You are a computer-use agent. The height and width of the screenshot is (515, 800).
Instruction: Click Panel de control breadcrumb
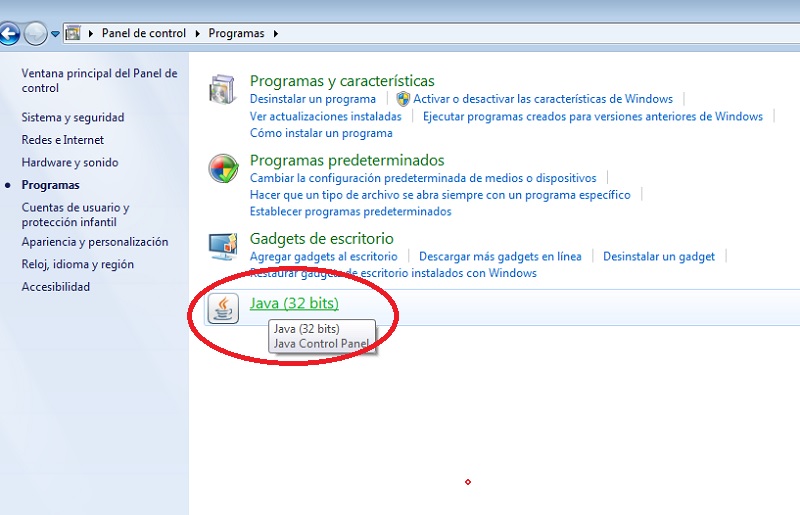143,33
